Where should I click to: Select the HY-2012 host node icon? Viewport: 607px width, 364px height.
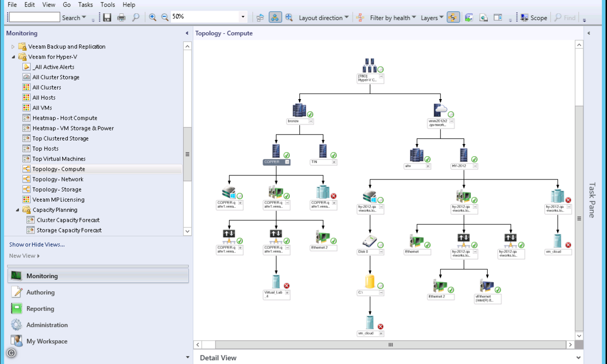click(464, 155)
